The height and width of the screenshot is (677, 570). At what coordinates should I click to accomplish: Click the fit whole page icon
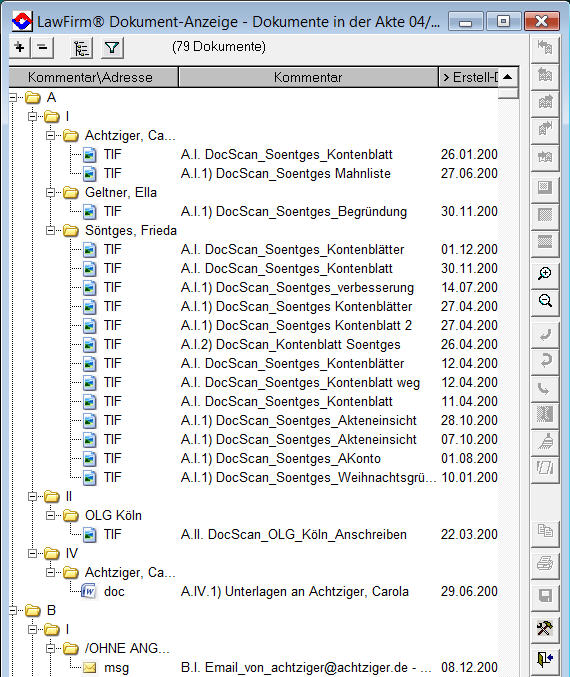point(545,215)
